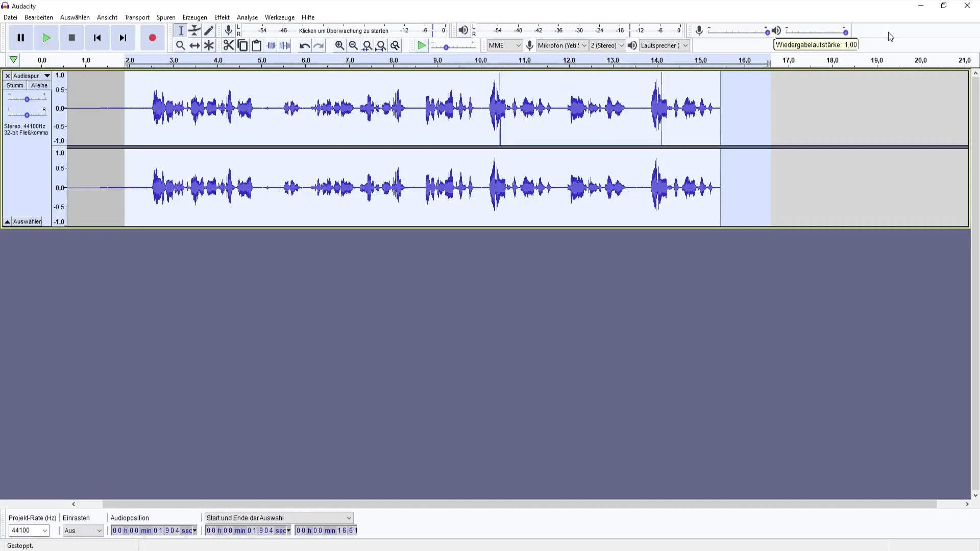
Task: Select the Zoom magnifier tool
Action: coord(181,45)
